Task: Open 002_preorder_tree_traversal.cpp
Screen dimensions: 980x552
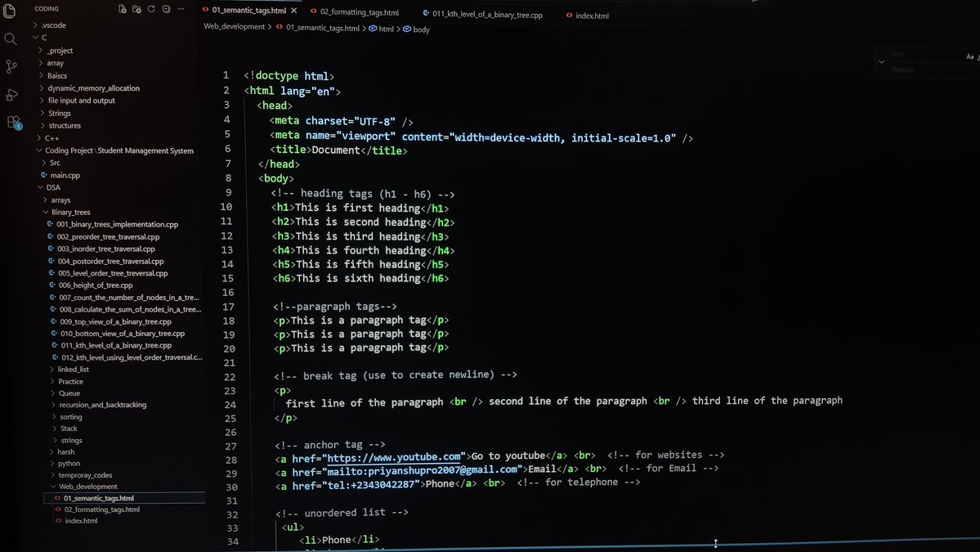Action: click(x=104, y=236)
